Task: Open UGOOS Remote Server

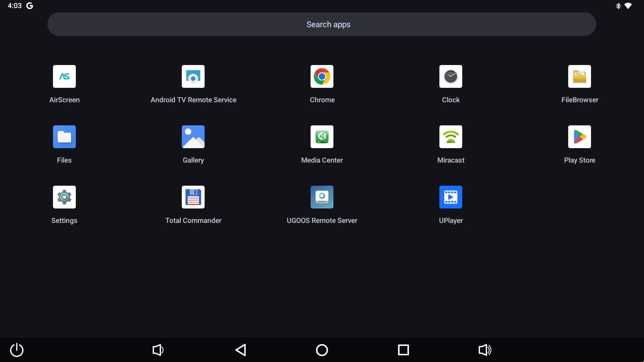Action: tap(322, 197)
